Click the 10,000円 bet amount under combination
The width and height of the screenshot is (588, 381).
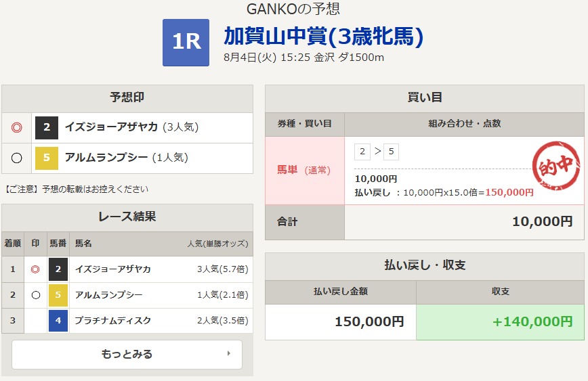click(376, 179)
